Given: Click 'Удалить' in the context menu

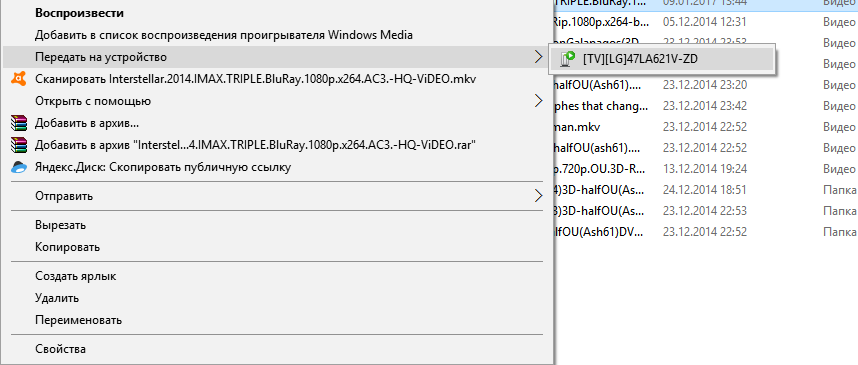Looking at the screenshot, I should pyautogui.click(x=278, y=298).
